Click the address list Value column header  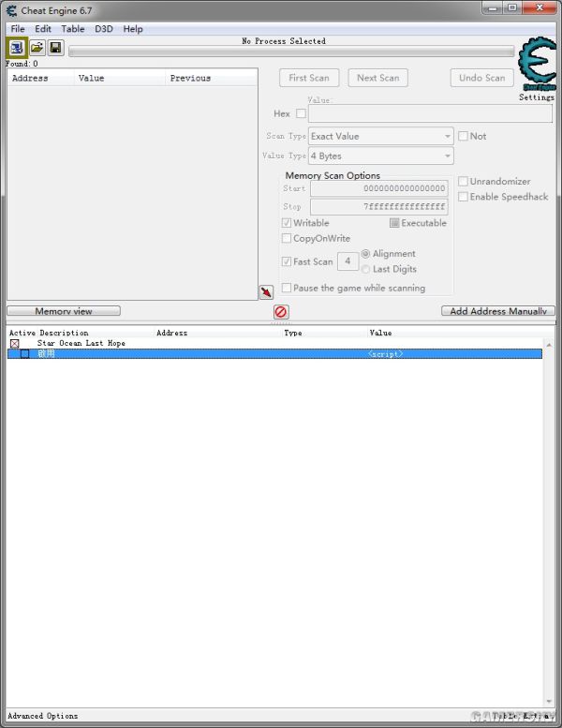[380, 333]
